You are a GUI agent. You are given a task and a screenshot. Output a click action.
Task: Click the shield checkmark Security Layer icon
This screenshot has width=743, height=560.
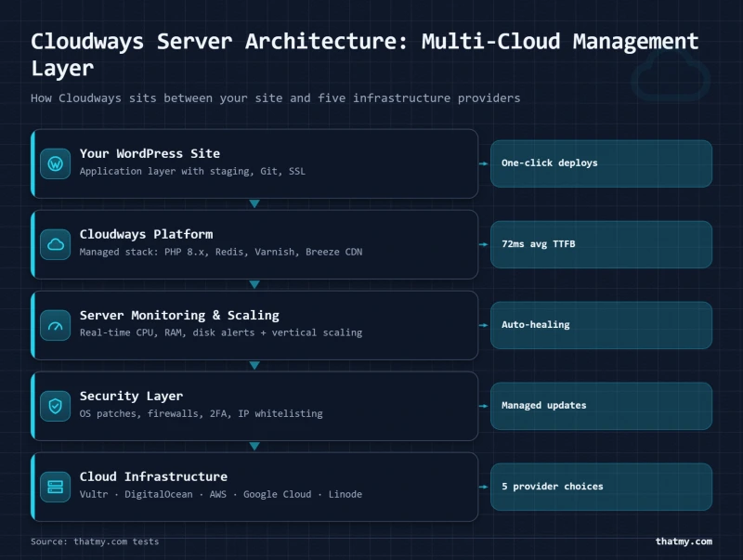(x=56, y=406)
